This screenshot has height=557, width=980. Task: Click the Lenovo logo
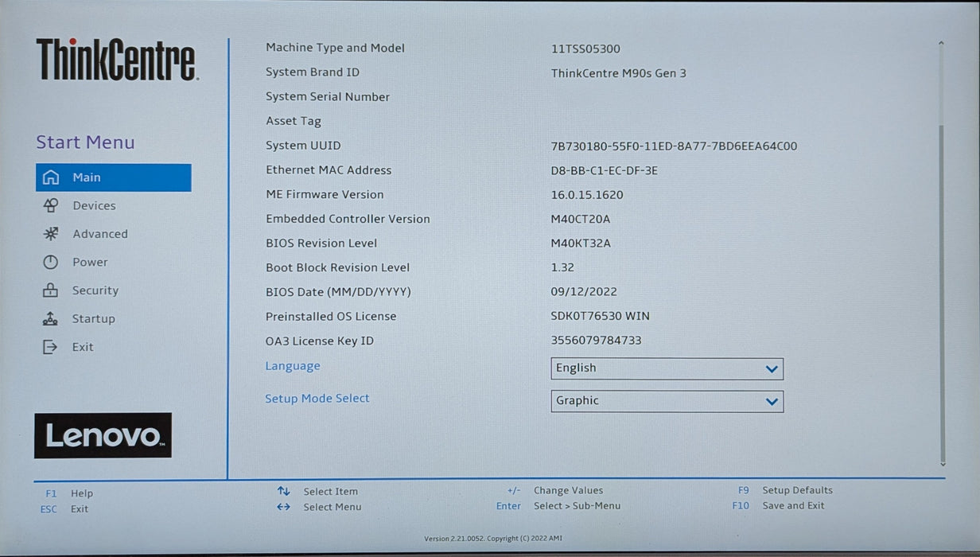coord(103,435)
